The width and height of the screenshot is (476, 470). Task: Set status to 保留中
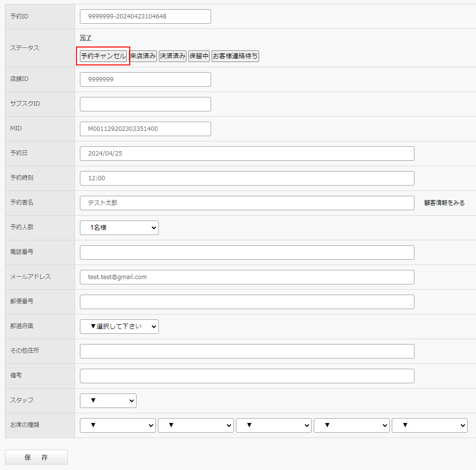click(x=199, y=56)
